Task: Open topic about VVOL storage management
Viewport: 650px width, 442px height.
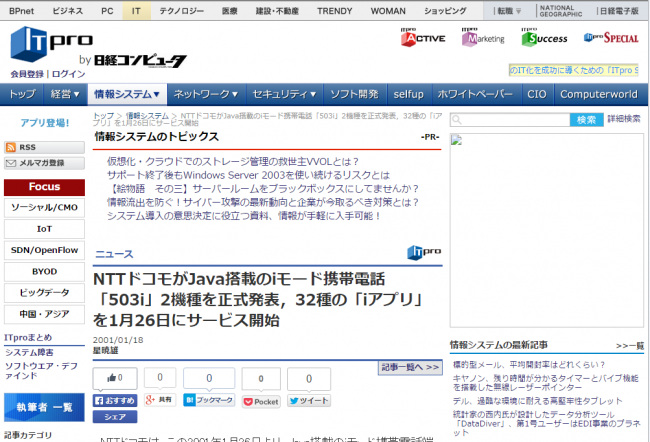Action: 233,161
